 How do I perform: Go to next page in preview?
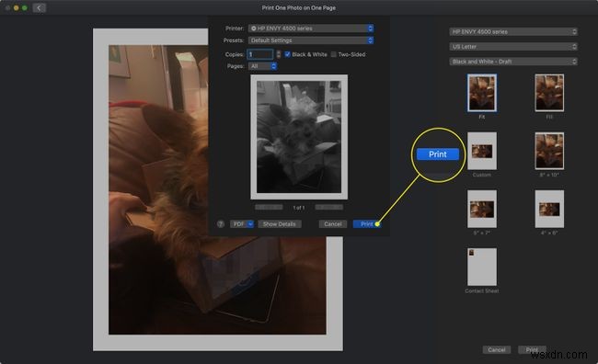(x=328, y=208)
